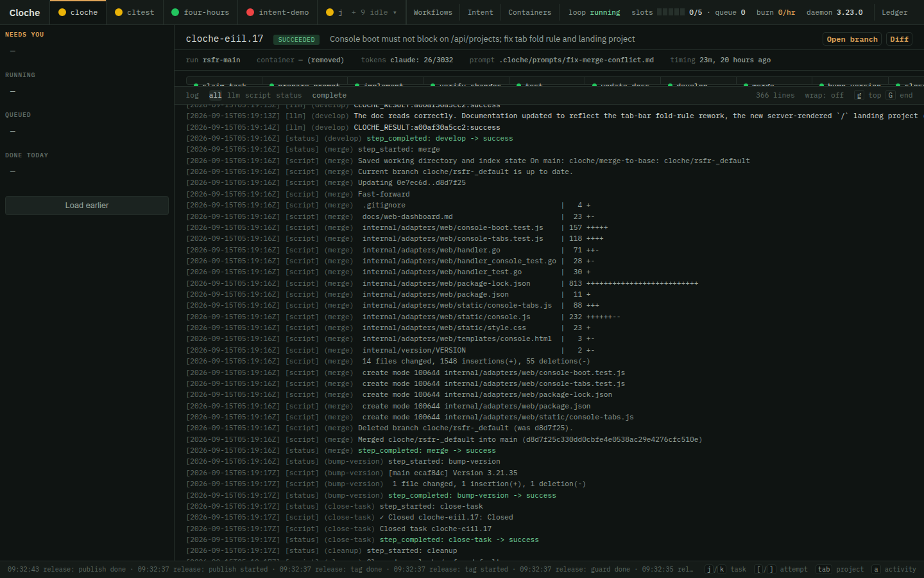The image size is (924, 578).
Task: Click the Open branch button
Action: (x=852, y=39)
